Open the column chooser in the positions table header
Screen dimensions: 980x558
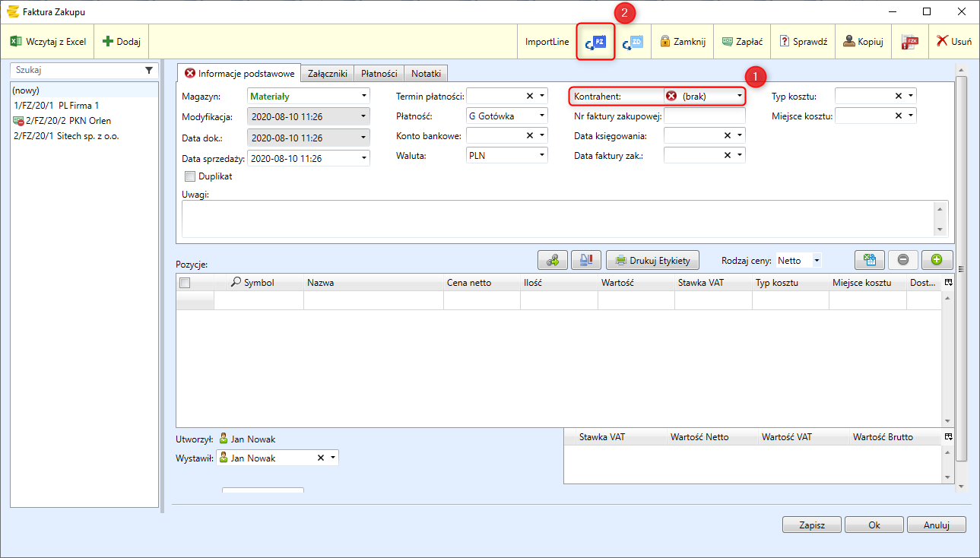(947, 282)
